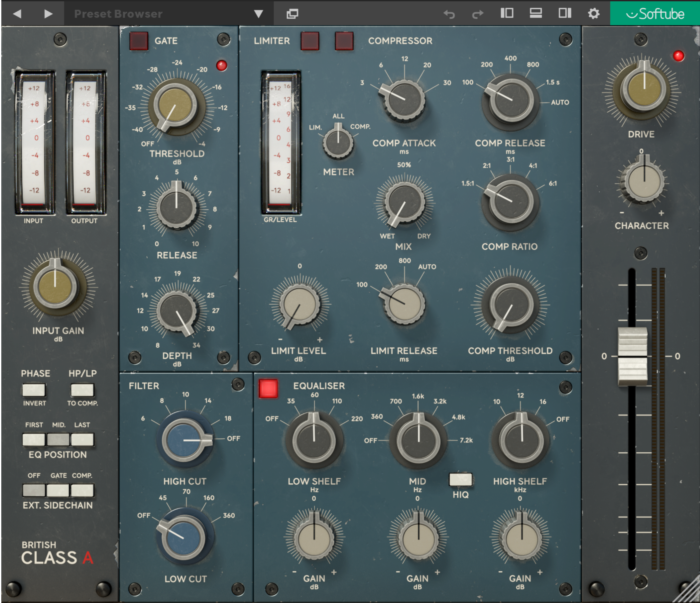Viewport: 700px width, 603px height.
Task: Toggle the right side panel layout icon
Action: 564,14
